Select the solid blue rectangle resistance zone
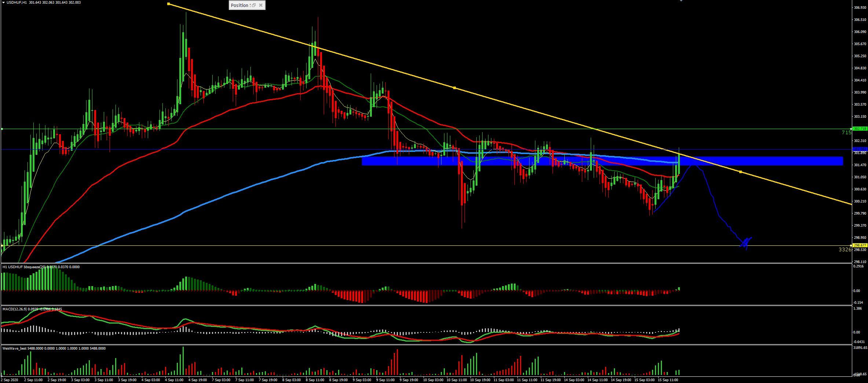This screenshot has width=868, height=383. pyautogui.click(x=602, y=161)
